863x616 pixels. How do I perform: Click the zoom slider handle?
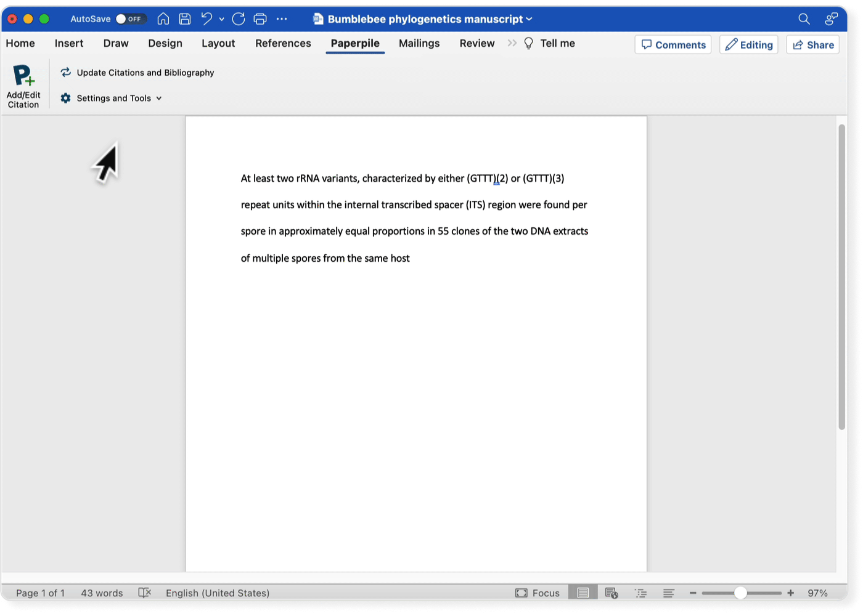(x=740, y=593)
